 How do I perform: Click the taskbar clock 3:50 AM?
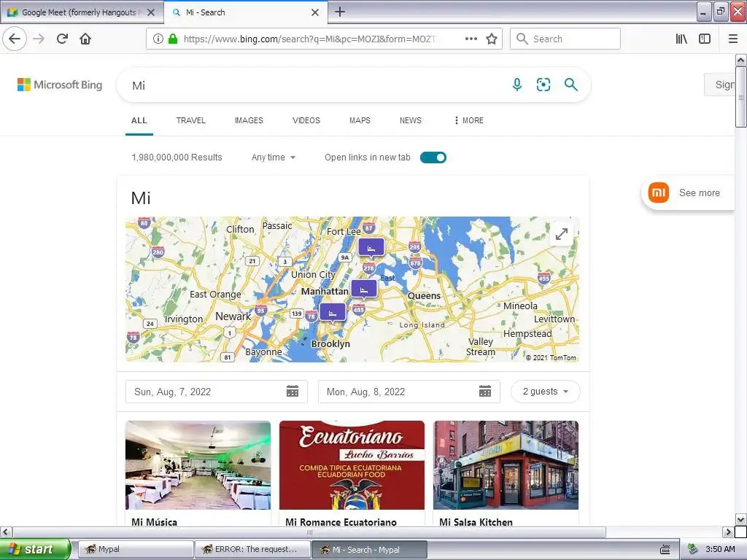(x=720, y=549)
